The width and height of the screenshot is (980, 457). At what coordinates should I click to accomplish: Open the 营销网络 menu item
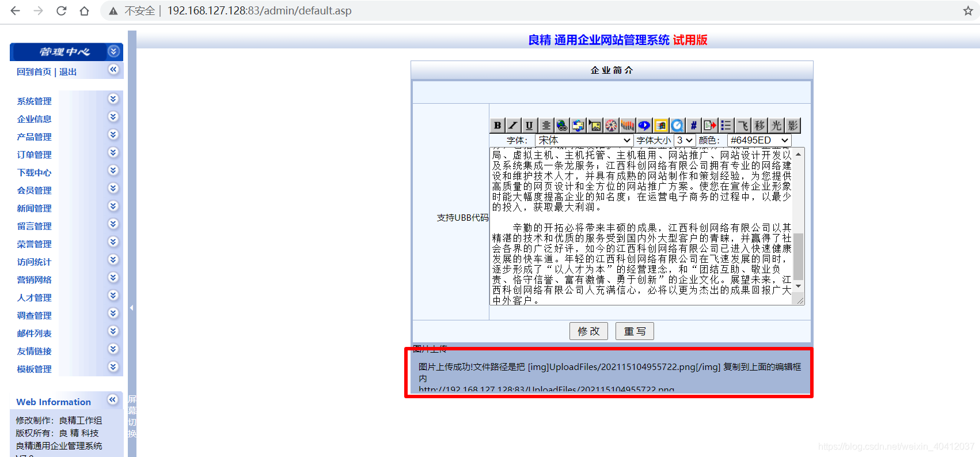[x=35, y=280]
